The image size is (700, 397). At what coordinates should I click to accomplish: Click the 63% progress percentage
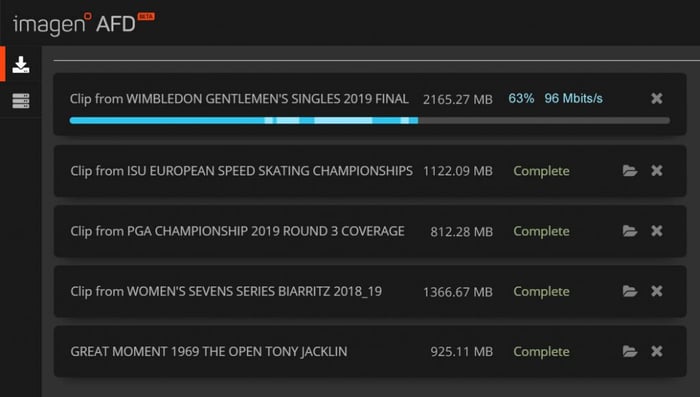pyautogui.click(x=521, y=98)
